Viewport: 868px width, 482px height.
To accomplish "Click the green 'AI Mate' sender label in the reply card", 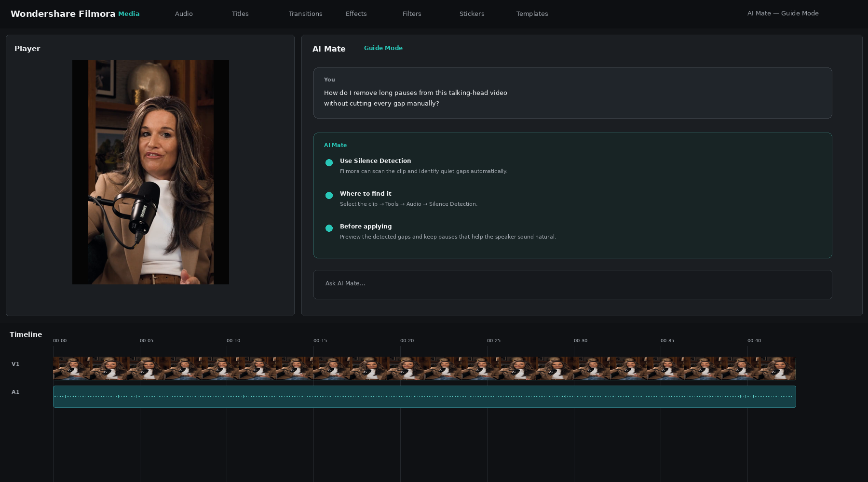I will 335,146.
